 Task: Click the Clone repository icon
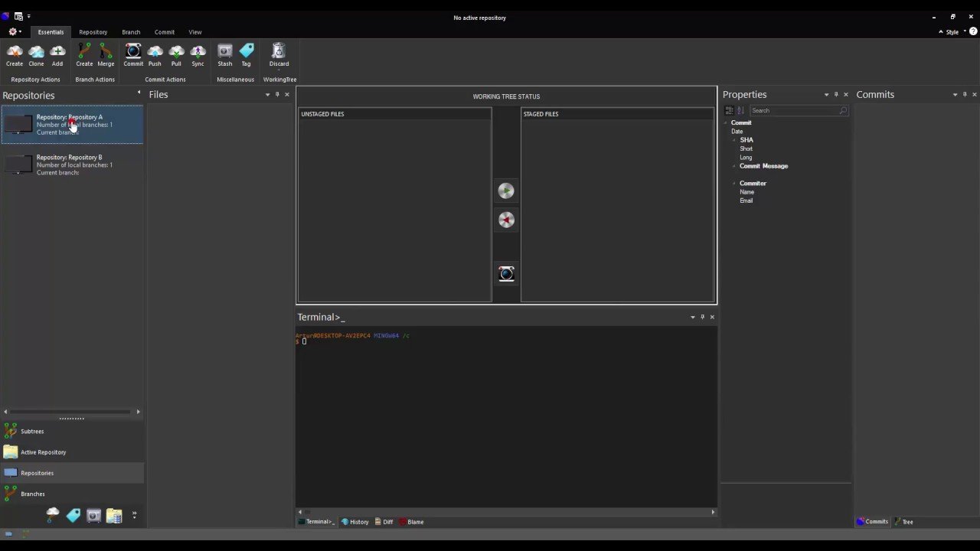(x=36, y=54)
